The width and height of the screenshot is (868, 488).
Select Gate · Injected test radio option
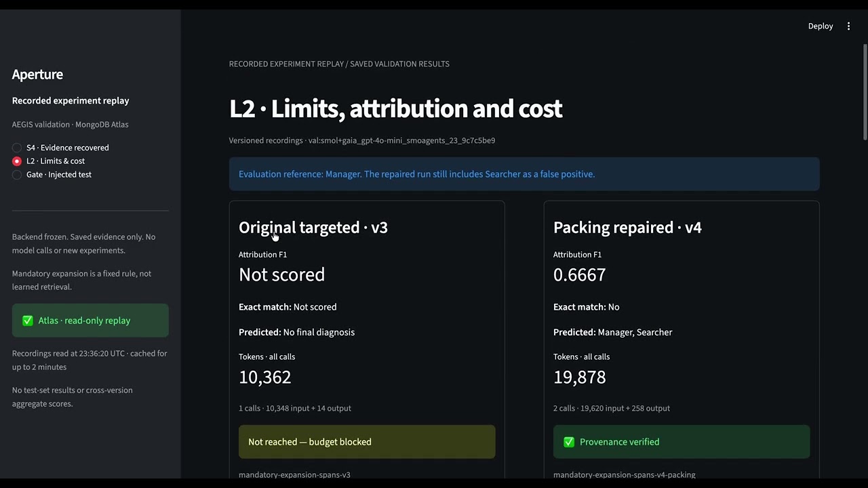[x=17, y=175]
